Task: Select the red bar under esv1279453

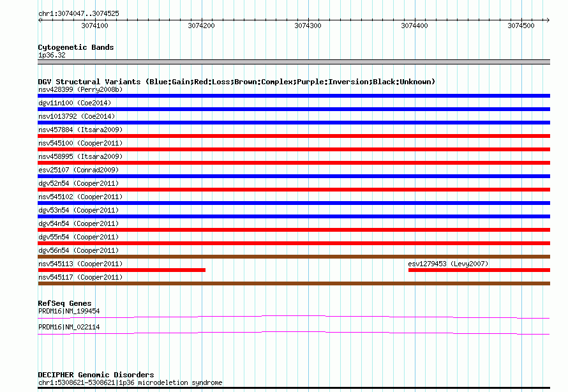Action: click(x=479, y=270)
